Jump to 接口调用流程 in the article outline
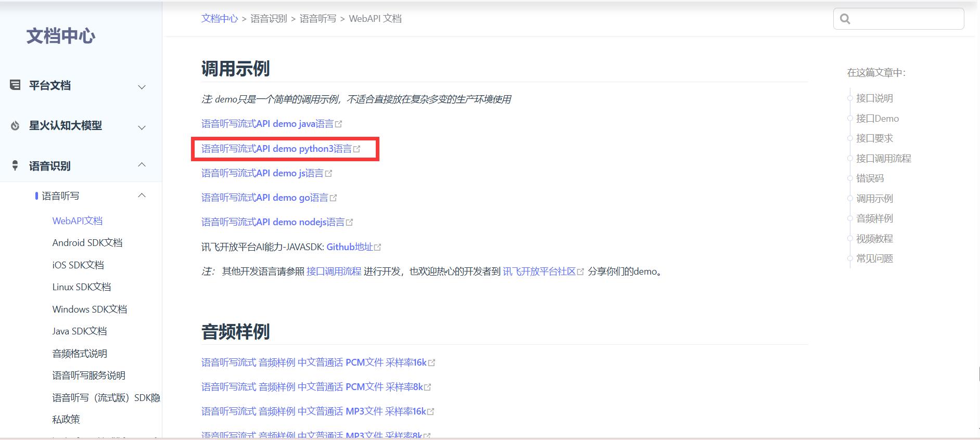The height and width of the screenshot is (440, 980). [884, 159]
